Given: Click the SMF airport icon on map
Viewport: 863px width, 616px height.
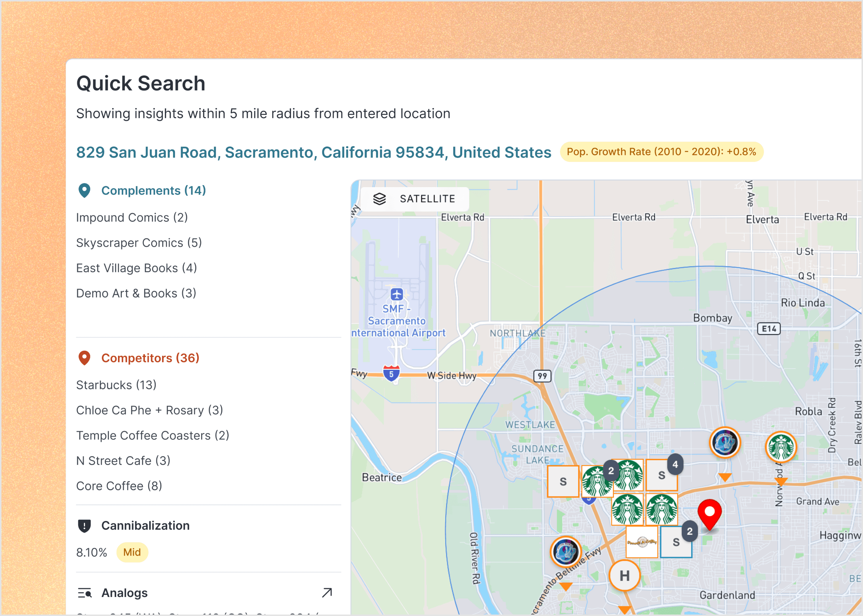Looking at the screenshot, I should 396,294.
